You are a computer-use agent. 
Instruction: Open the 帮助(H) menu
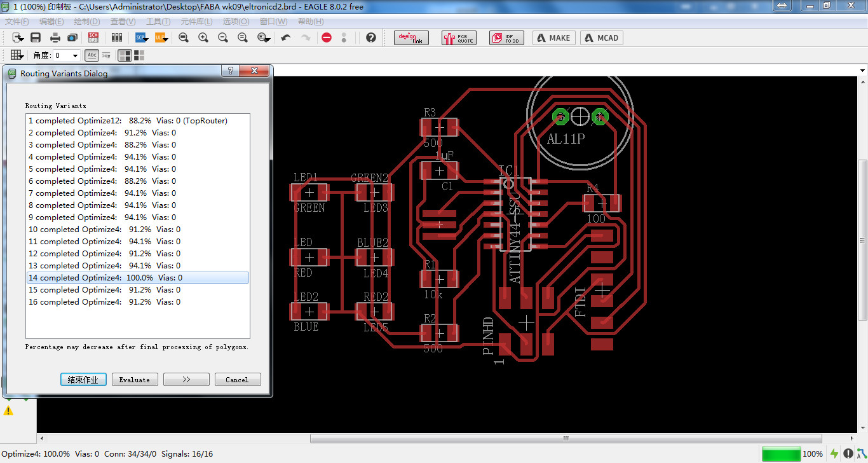point(311,22)
